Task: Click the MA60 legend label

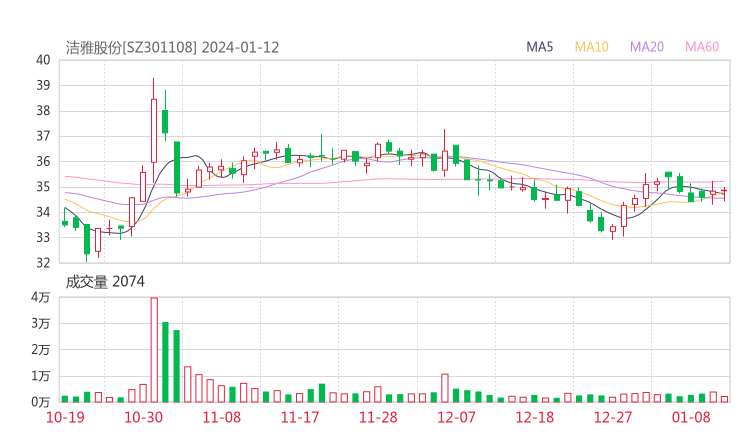Action: click(702, 47)
